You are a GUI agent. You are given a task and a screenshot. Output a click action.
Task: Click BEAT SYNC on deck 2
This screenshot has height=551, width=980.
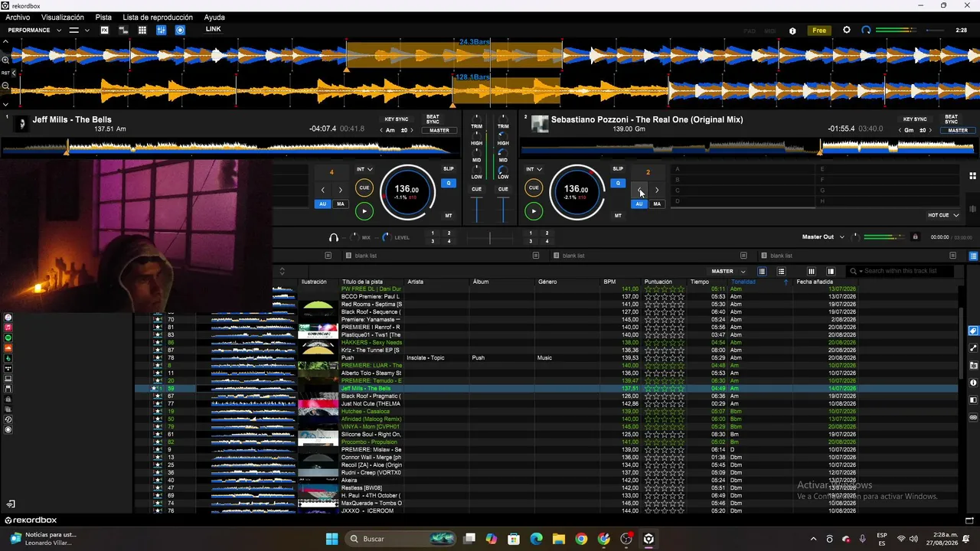(951, 119)
